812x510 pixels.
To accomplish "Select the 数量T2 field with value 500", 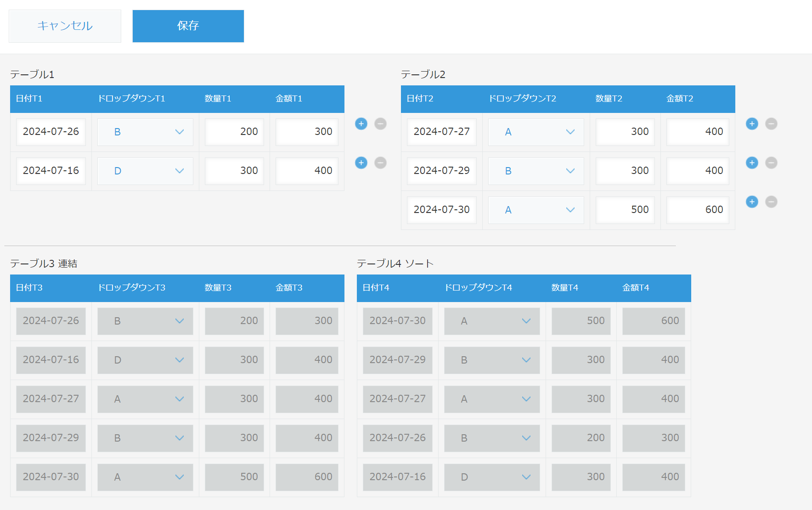I will click(625, 210).
